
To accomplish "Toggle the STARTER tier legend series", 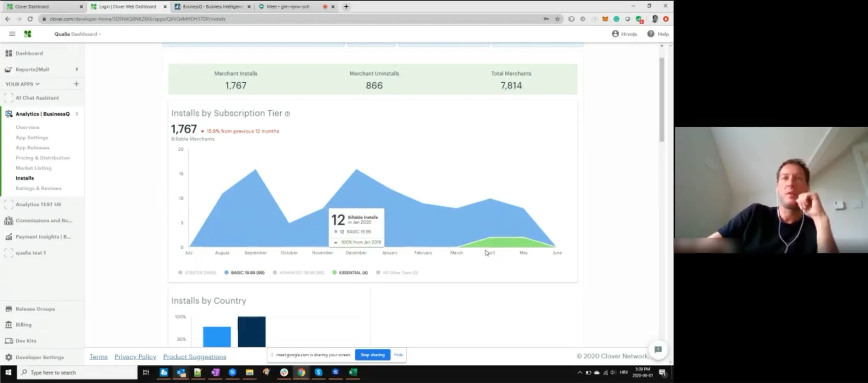I will (197, 272).
